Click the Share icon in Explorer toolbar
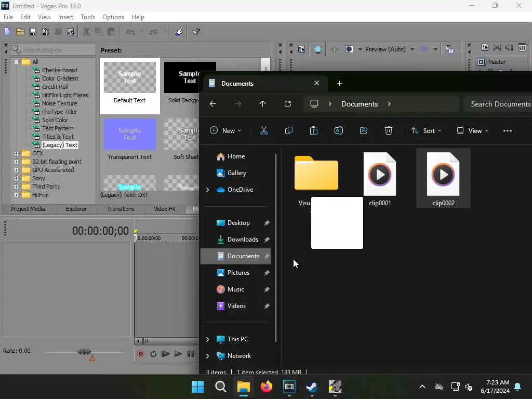 (364, 130)
